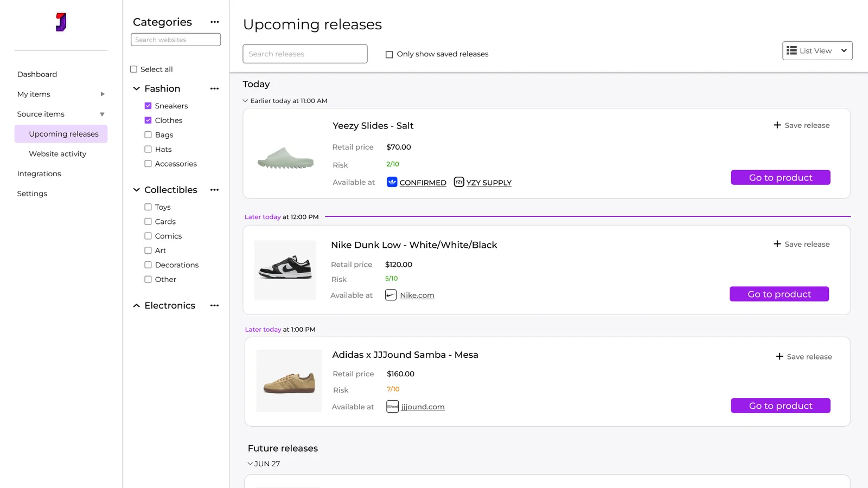The image size is (868, 488).
Task: Open My items in the sidebar
Action: 34,94
